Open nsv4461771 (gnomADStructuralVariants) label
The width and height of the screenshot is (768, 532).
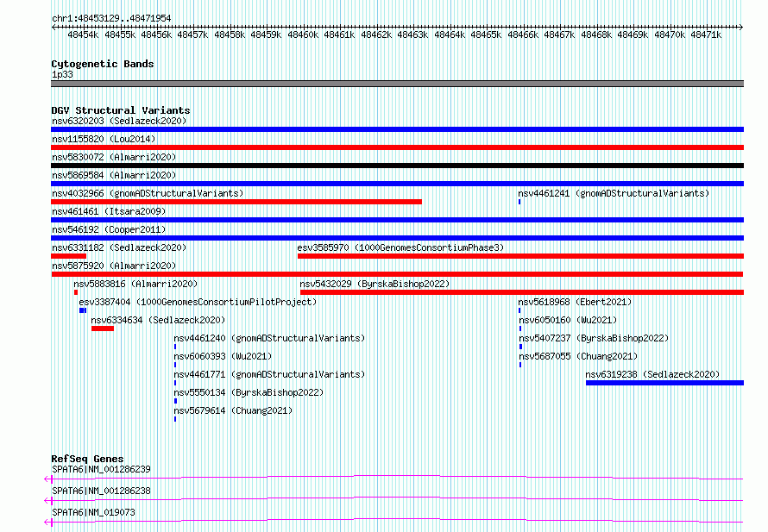[x=269, y=374]
